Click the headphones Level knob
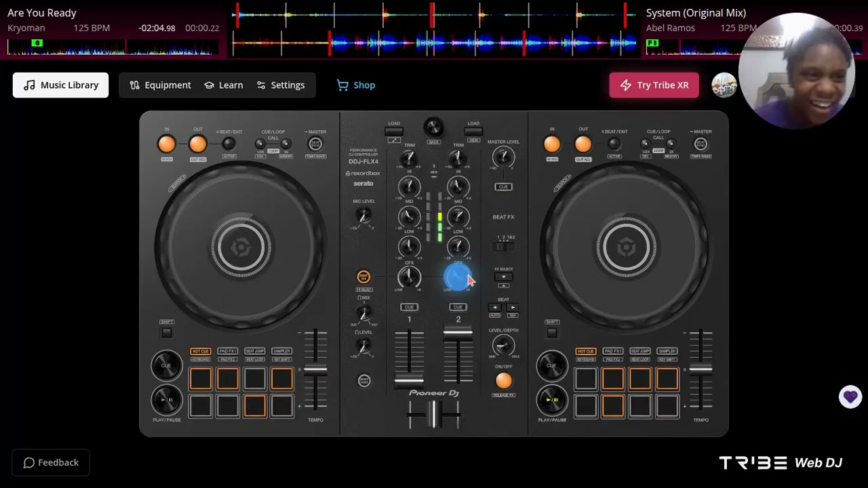 coord(364,346)
